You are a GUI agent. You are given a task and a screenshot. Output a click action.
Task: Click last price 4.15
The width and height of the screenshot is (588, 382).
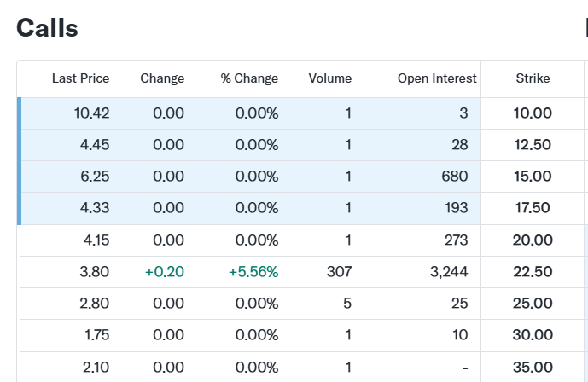click(x=96, y=240)
